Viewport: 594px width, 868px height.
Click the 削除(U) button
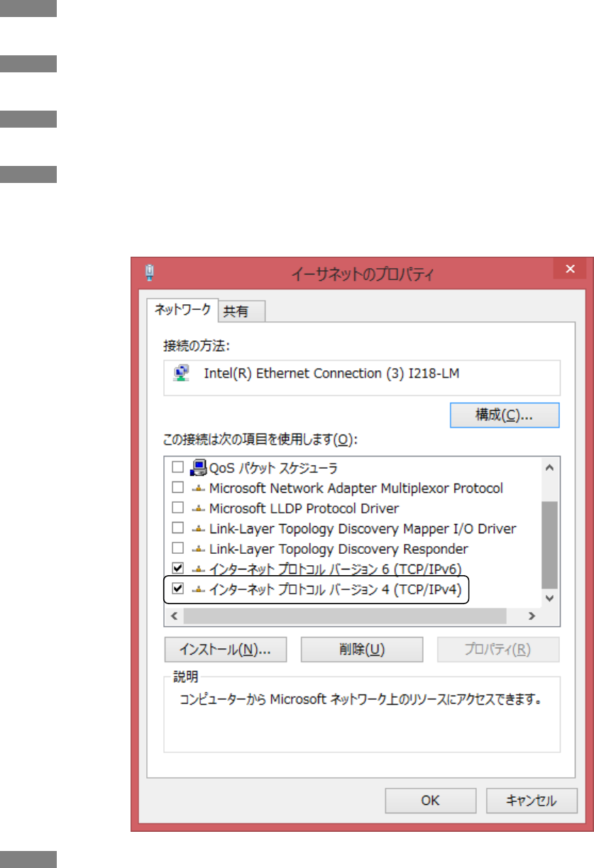click(362, 650)
